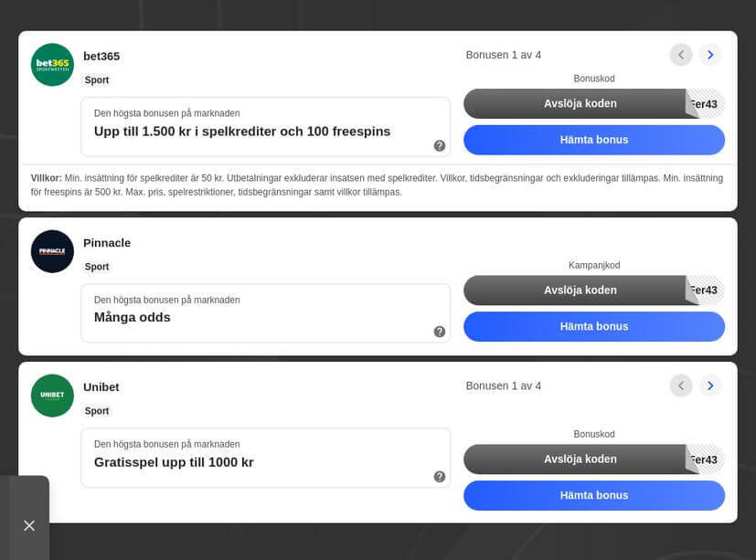Show previous Unibet bonus
This screenshot has height=560, width=756.
pyautogui.click(x=681, y=386)
